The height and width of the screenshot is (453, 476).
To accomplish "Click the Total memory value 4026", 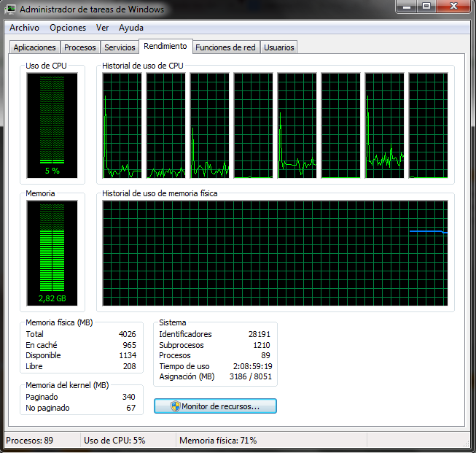I will pyautogui.click(x=127, y=334).
